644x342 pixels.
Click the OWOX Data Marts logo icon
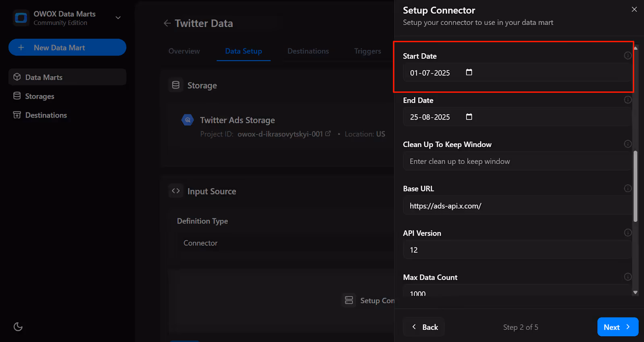pyautogui.click(x=21, y=18)
